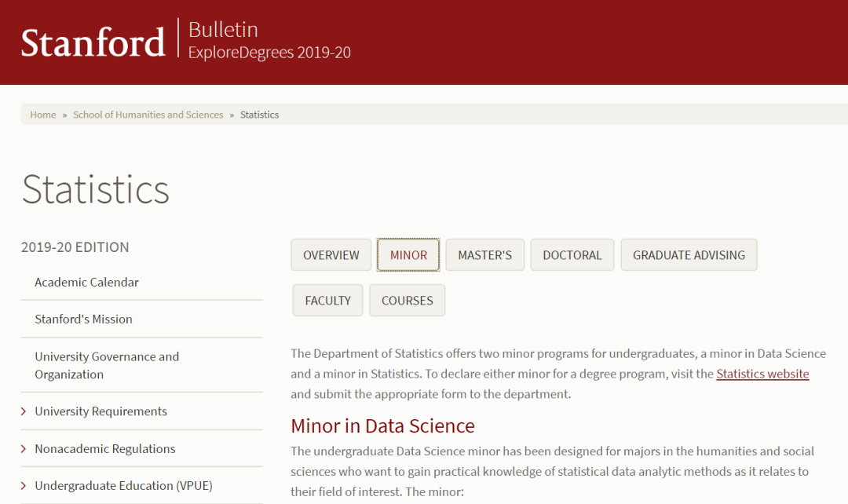This screenshot has width=848, height=504.
Task: Expand Nonacademic Regulations chevron arrow
Action: (24, 449)
